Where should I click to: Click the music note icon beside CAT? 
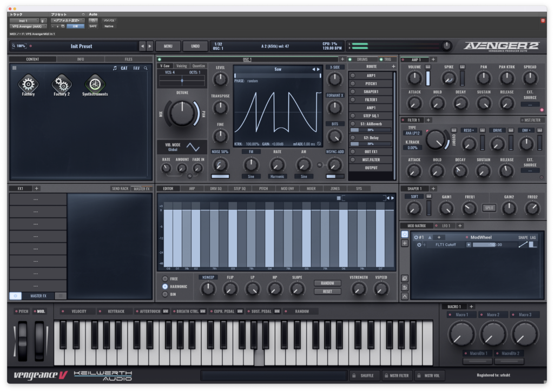point(115,68)
